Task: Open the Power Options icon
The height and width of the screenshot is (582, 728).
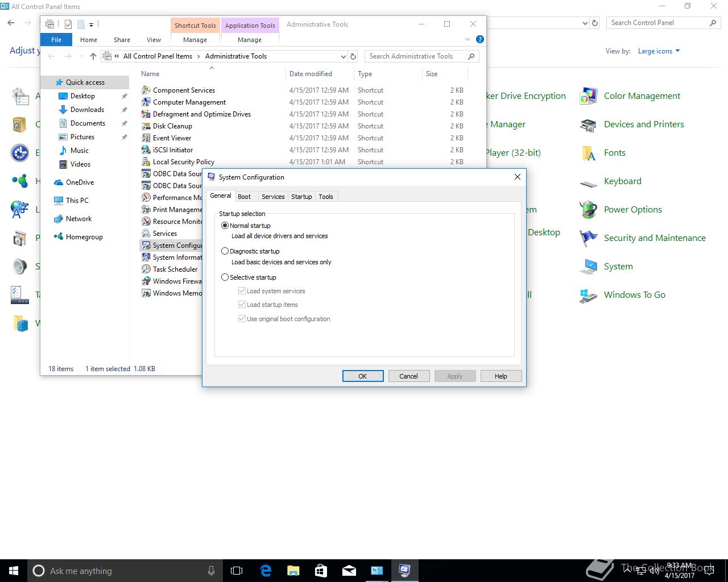Action: [x=589, y=210]
